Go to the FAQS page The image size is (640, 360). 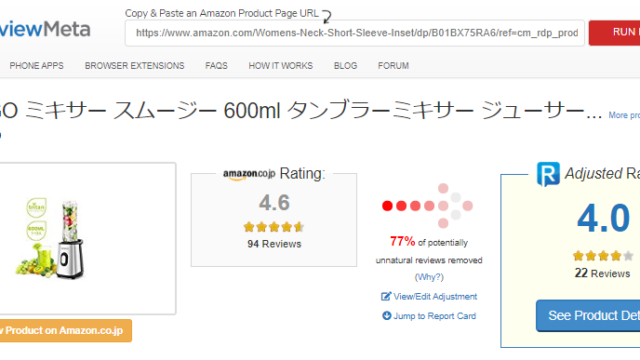216,66
